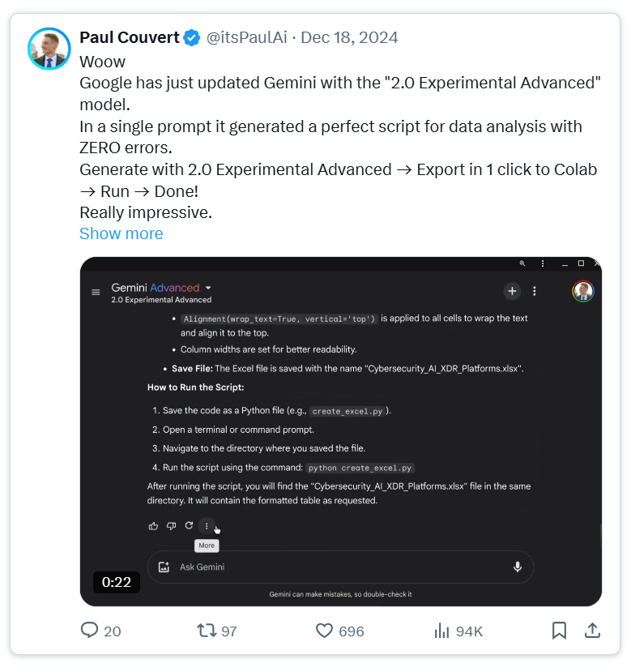
Task: Focus the Ask Gemini input field
Action: coord(340,567)
